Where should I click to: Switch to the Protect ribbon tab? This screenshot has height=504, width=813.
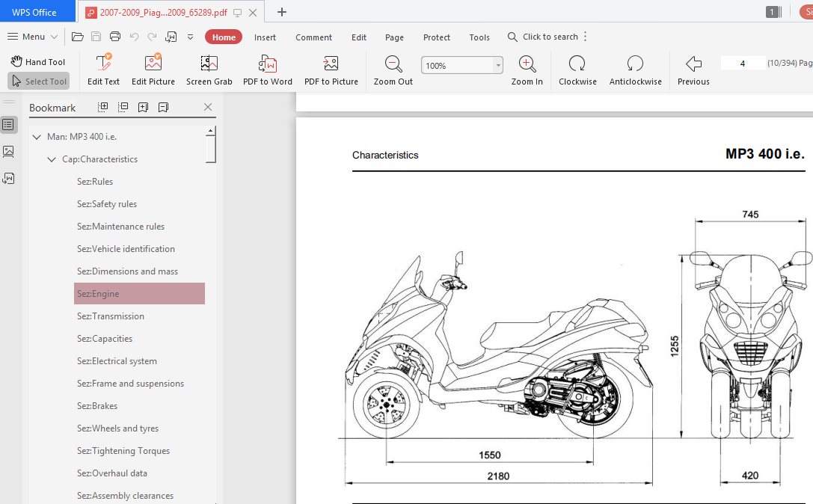tap(437, 37)
